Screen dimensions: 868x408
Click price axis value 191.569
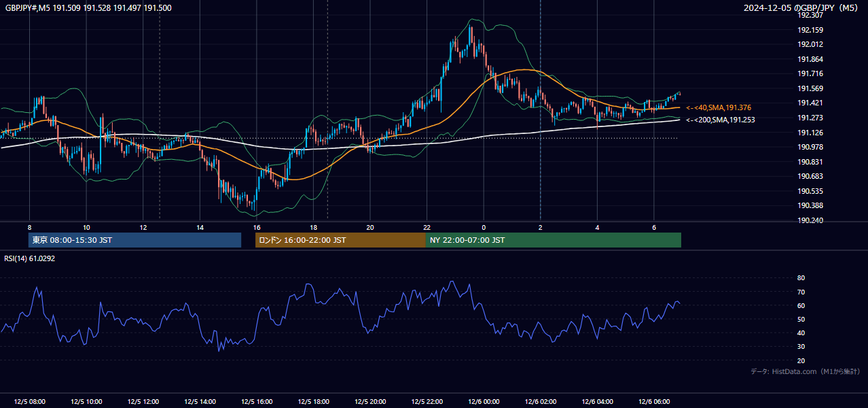click(810, 88)
